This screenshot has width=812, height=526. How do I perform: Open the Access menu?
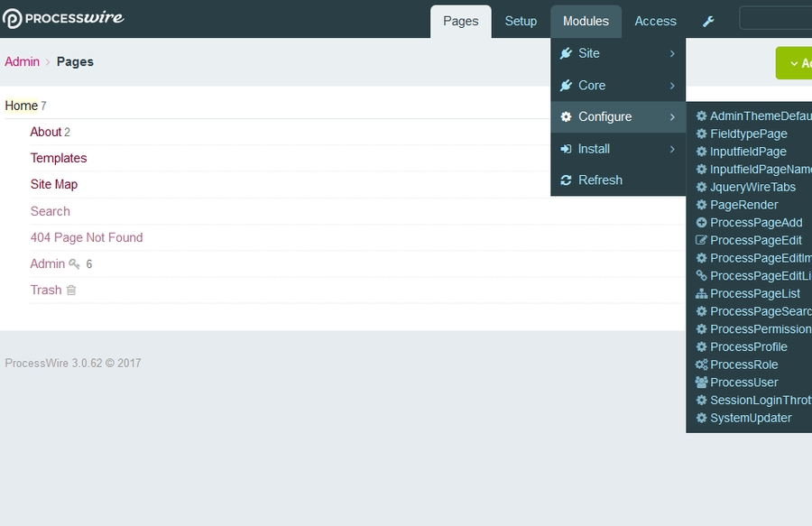point(655,22)
